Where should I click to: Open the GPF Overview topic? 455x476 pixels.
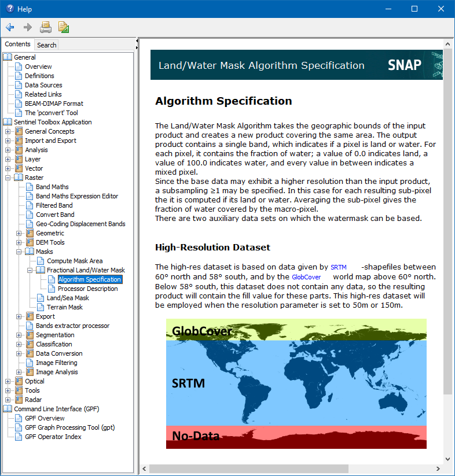pyautogui.click(x=45, y=418)
